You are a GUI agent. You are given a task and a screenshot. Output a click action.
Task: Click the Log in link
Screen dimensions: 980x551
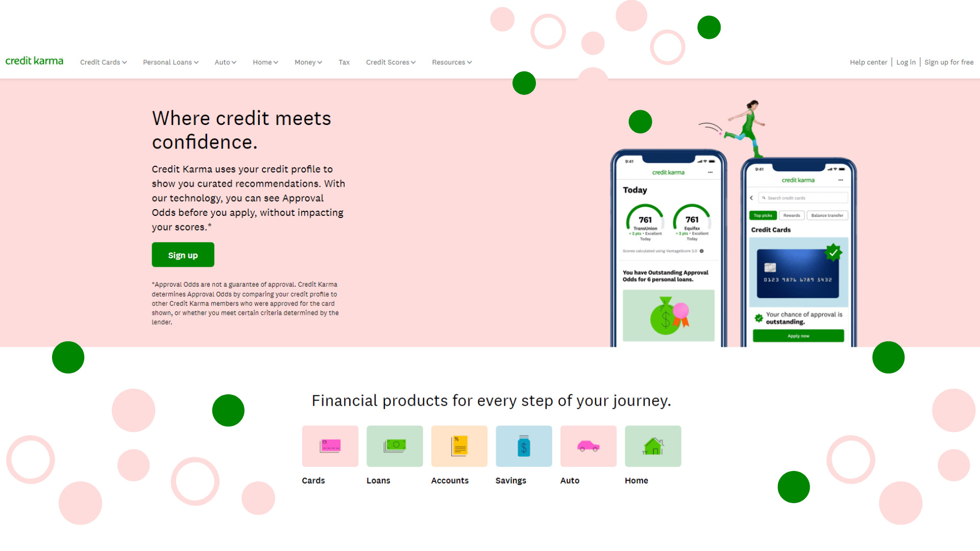tap(905, 62)
